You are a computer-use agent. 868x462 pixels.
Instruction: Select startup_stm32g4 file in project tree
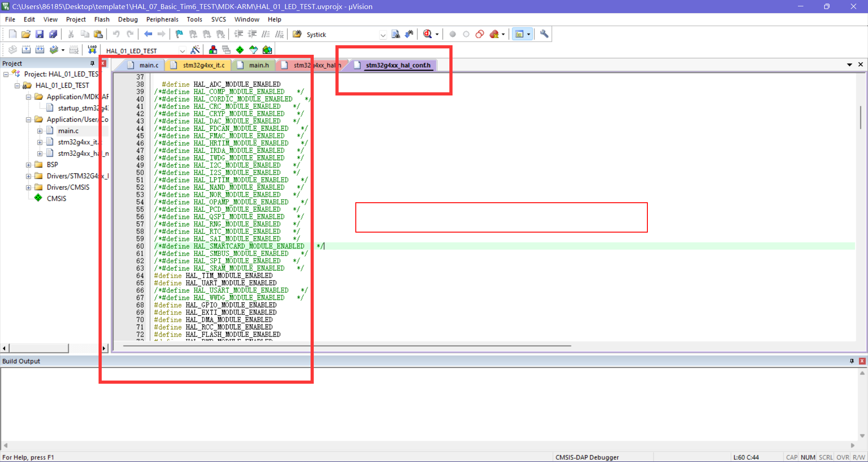tap(77, 108)
